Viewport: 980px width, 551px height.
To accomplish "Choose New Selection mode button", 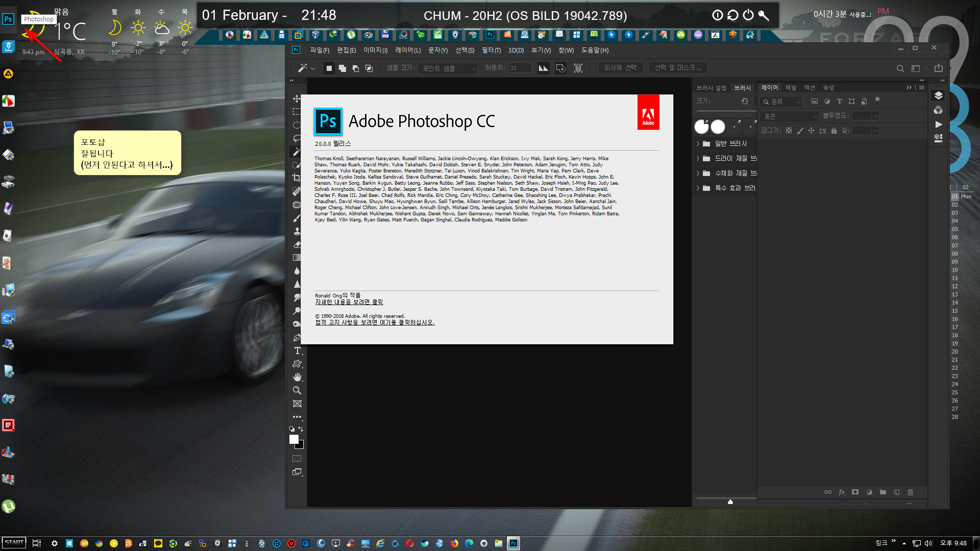I will tap(329, 68).
